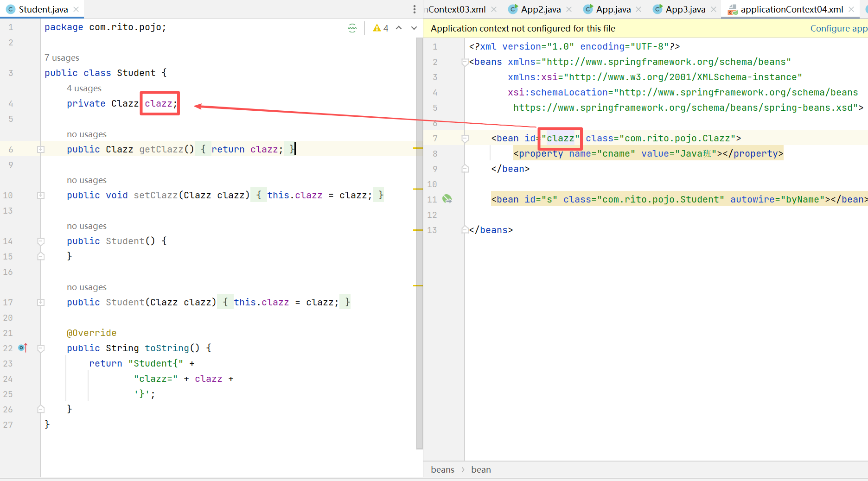Collapse the clazz bean element fold
The height and width of the screenshot is (481, 868).
pos(465,138)
